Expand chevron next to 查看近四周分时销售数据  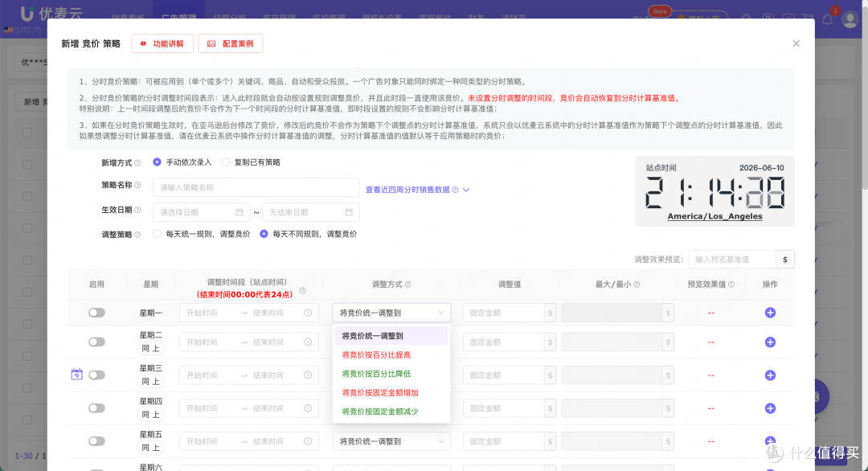pyautogui.click(x=466, y=190)
